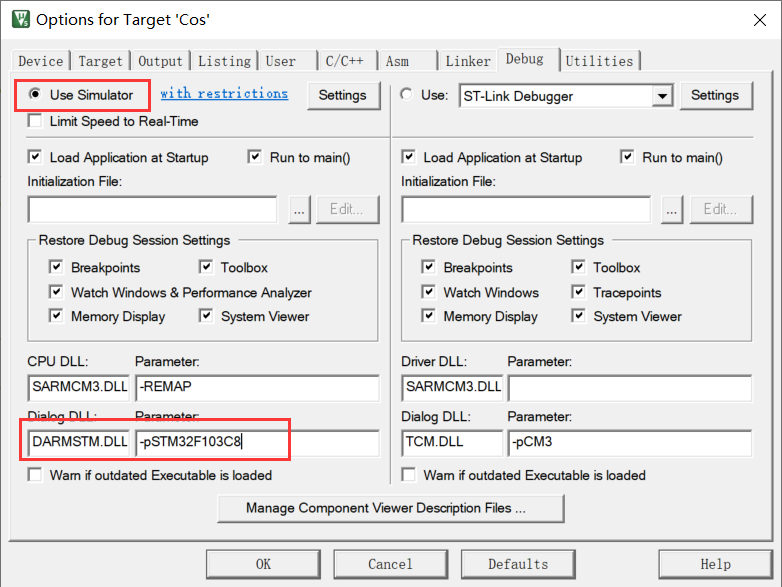Click the -pCM3 parameter field
782x587 pixels.
click(x=630, y=442)
